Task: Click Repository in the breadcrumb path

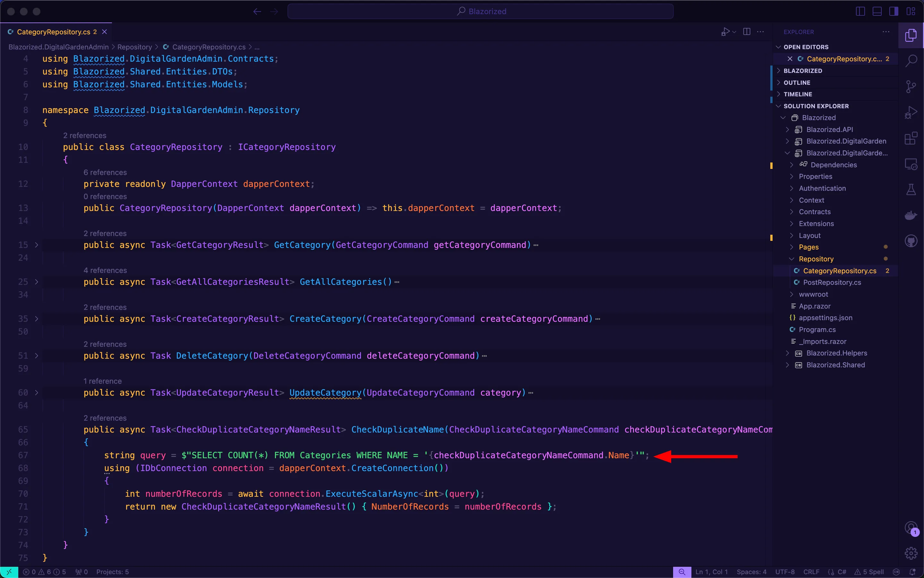Action: pyautogui.click(x=134, y=47)
